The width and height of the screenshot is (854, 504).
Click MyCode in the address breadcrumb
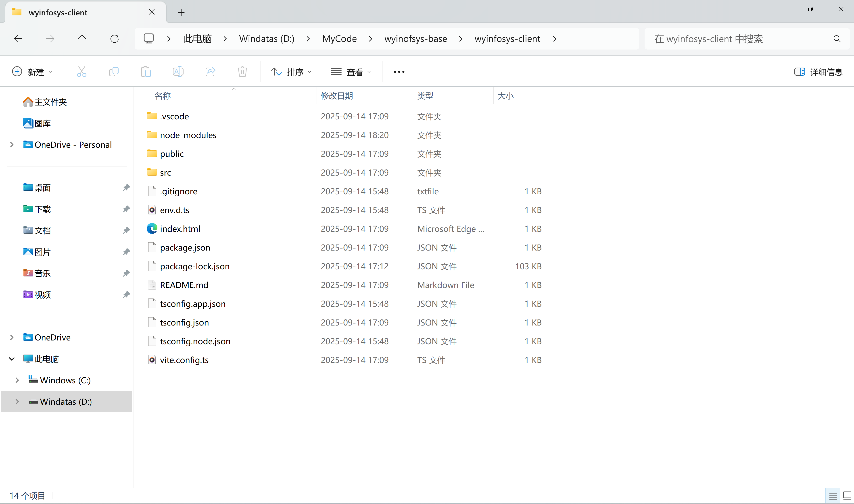[x=339, y=39]
